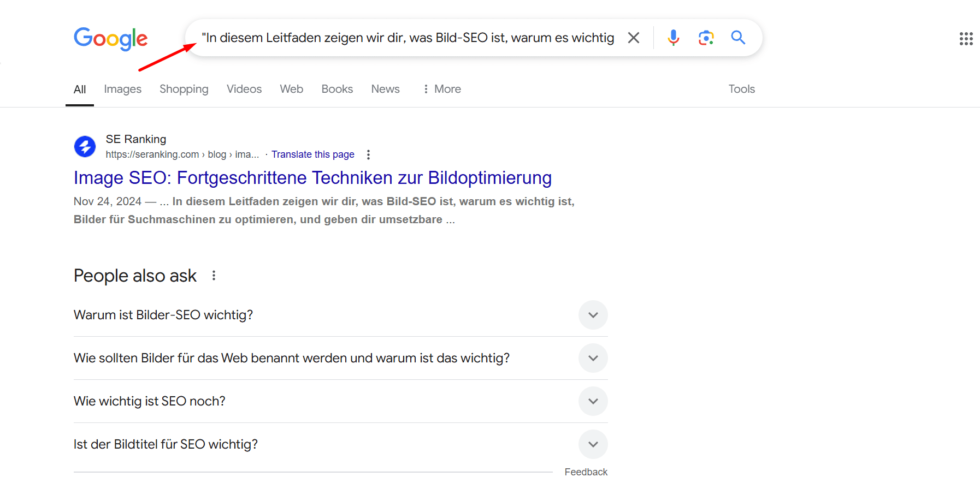Expand 'Warum ist Bilder-SEO wichtig?' question
The image size is (980, 477).
[340, 315]
